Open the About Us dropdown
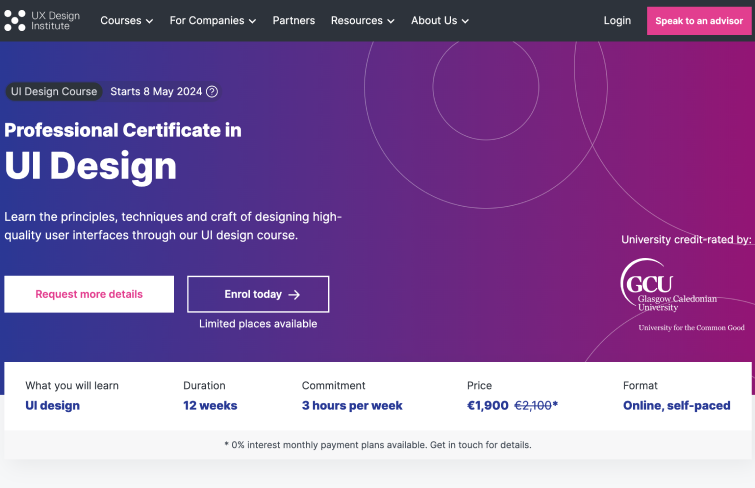The image size is (755, 488). click(439, 21)
